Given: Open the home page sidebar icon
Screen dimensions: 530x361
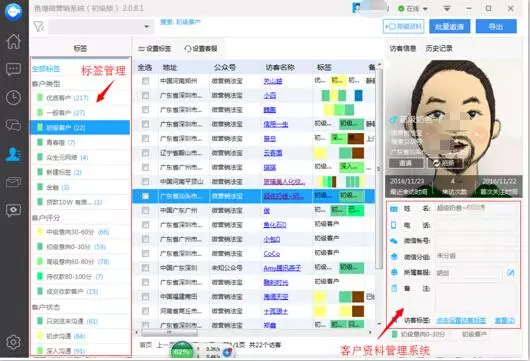Looking at the screenshot, I should 14,42.
